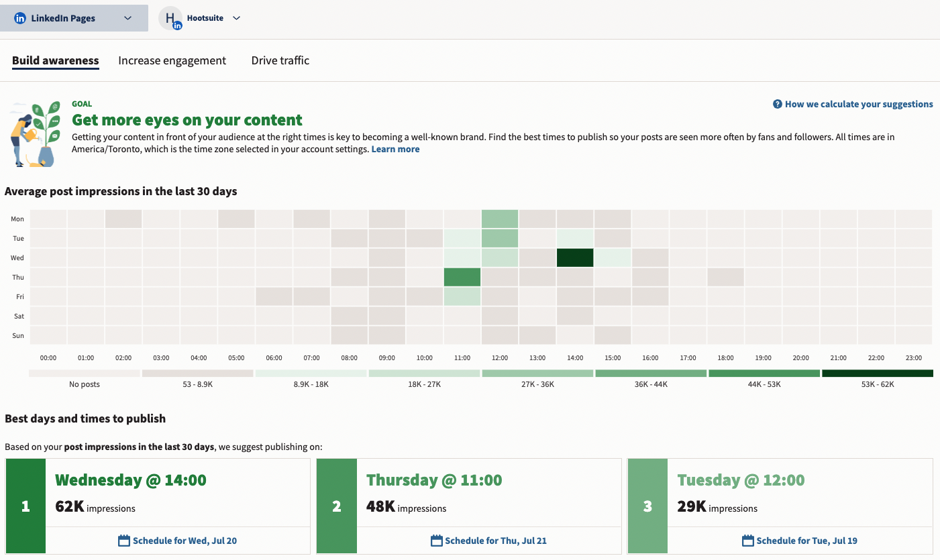Image resolution: width=940 pixels, height=560 pixels.
Task: Click the calendar icon for Wed, Jul 20
Action: click(124, 540)
